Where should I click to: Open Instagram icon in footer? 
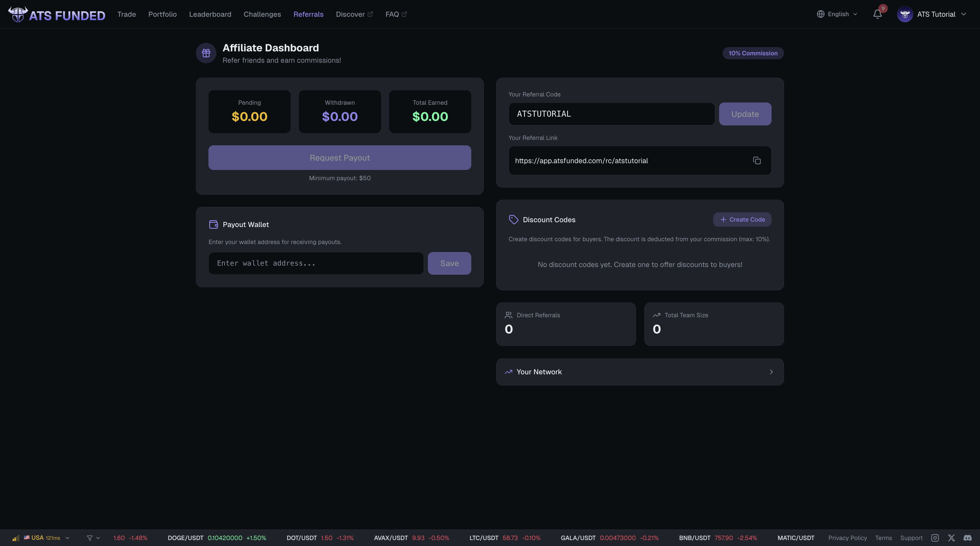(x=935, y=537)
